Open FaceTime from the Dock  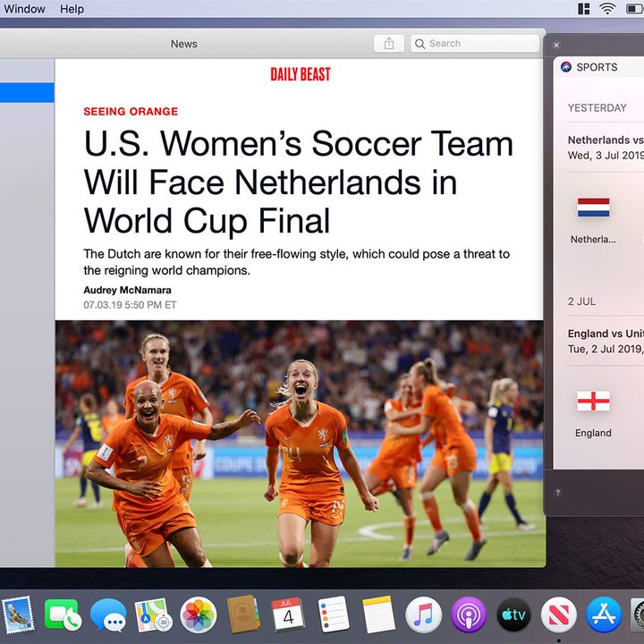63,614
